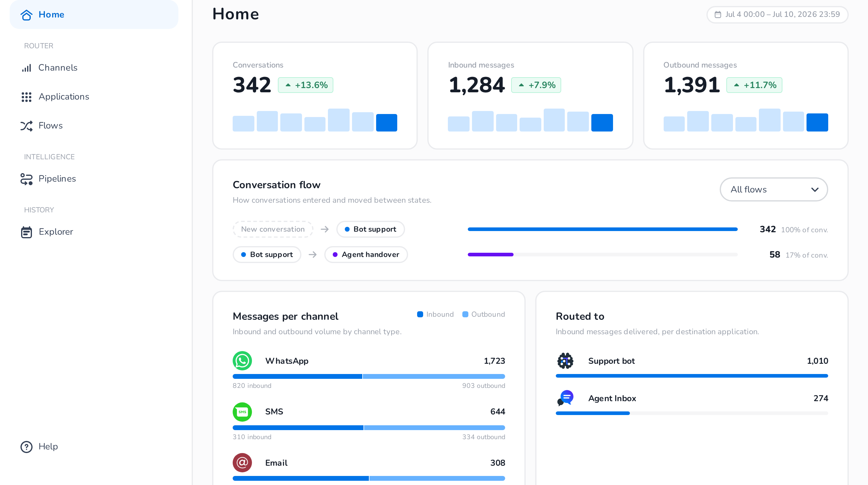Click the SMS total 644
Screen dimensions: 868x485
click(x=497, y=412)
